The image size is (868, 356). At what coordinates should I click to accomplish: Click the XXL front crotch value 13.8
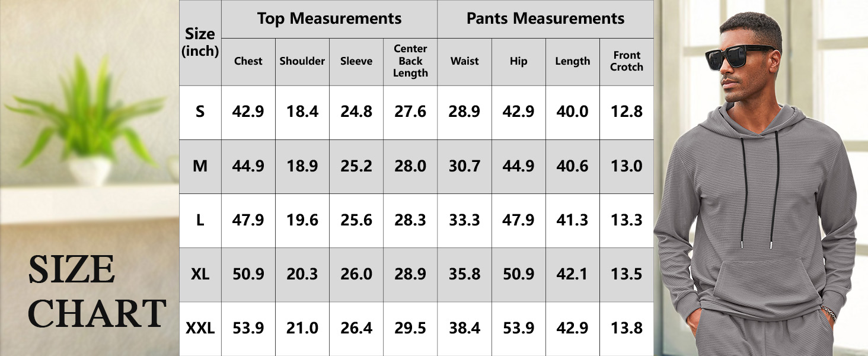click(627, 328)
